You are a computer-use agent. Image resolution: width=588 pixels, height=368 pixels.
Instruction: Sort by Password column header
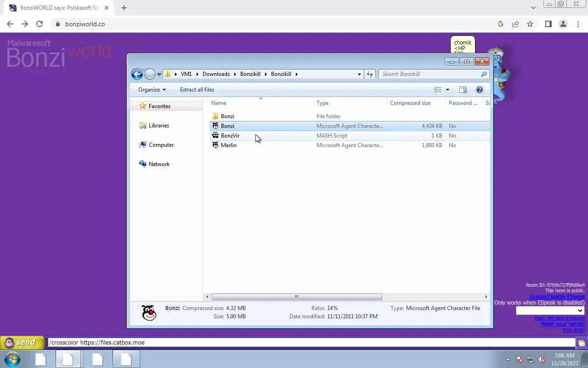[464, 103]
